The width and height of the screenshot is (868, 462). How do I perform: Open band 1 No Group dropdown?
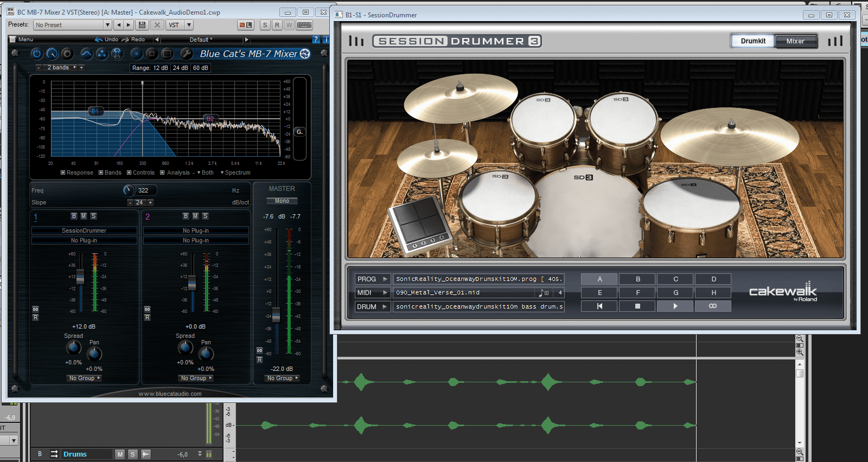click(85, 378)
